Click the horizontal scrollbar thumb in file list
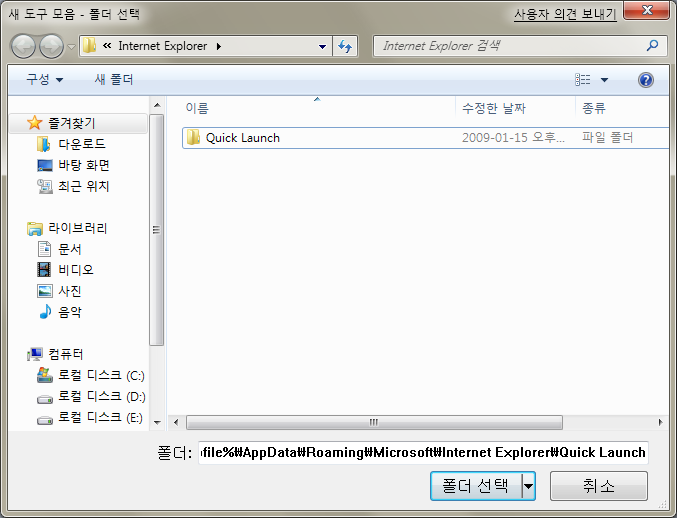677x518 pixels. [374, 422]
